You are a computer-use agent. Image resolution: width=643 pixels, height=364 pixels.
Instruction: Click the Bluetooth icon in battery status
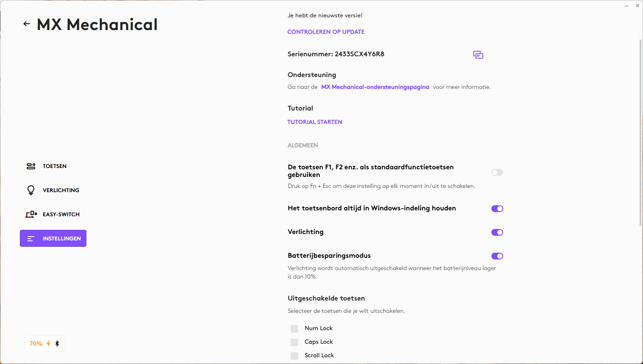[x=57, y=344]
